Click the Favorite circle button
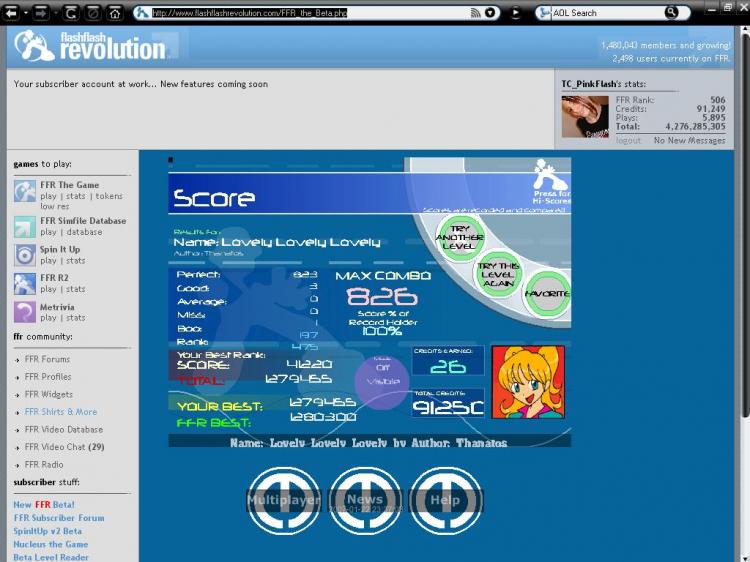 547,294
